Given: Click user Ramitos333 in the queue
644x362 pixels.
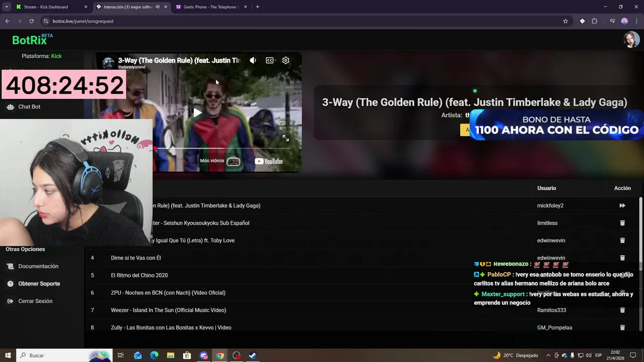Looking at the screenshot, I should (551, 310).
